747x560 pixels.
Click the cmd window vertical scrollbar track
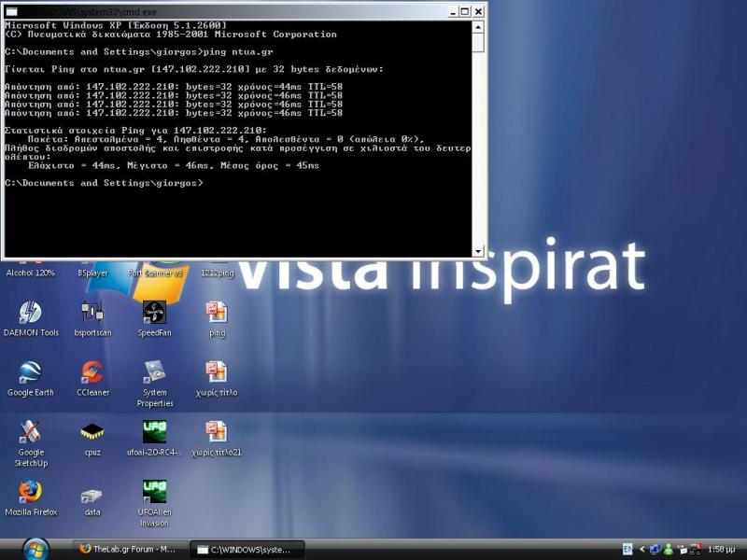(478, 147)
